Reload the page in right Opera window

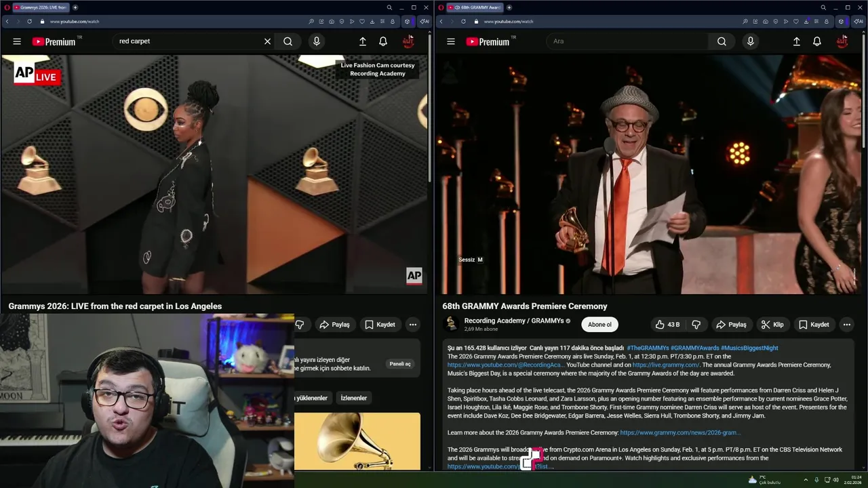(463, 21)
